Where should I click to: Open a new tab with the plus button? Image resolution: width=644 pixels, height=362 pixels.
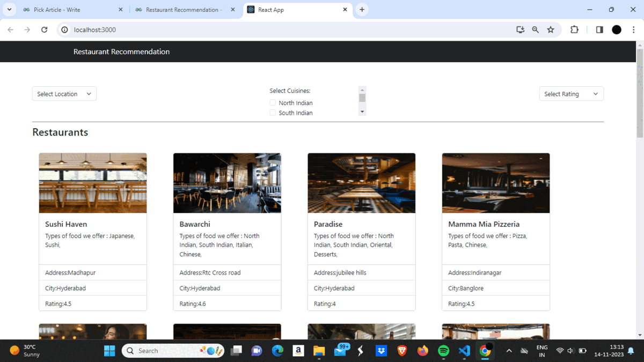tap(362, 10)
